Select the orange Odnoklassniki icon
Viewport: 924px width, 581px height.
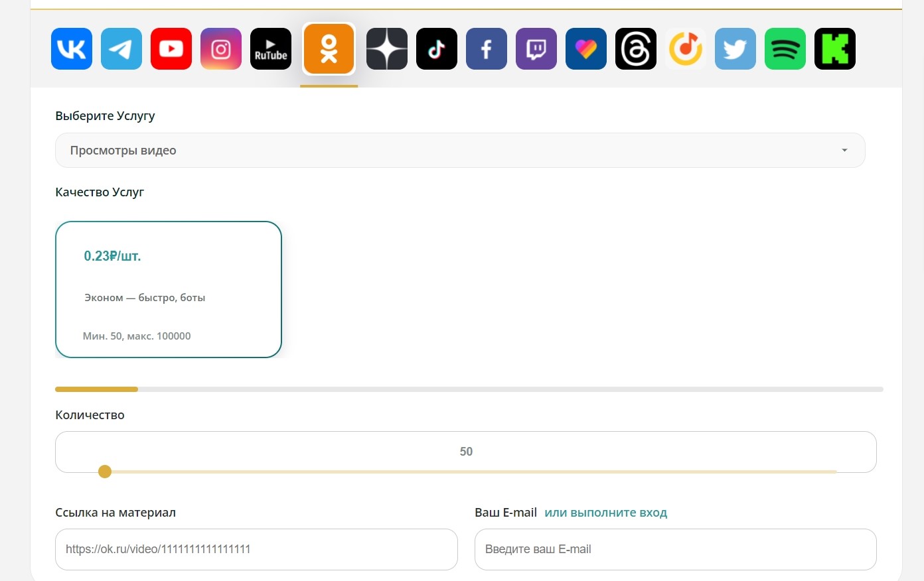point(329,48)
